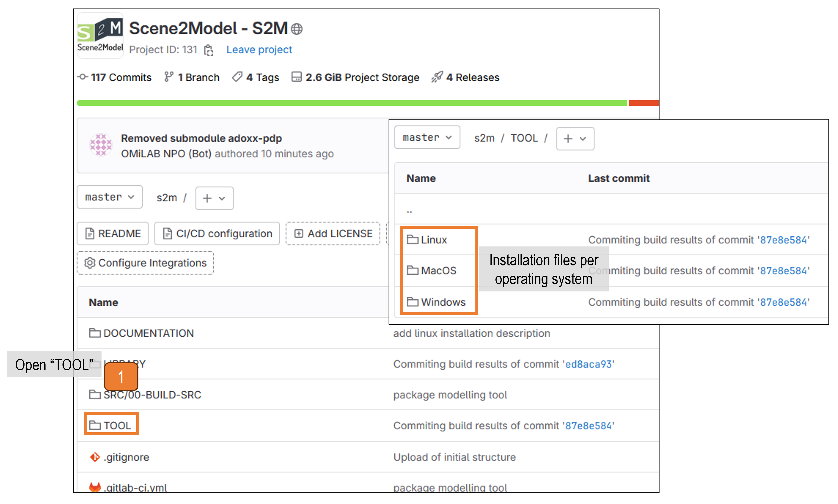The height and width of the screenshot is (504, 838).
Task: Leave the project via link
Action: click(259, 50)
